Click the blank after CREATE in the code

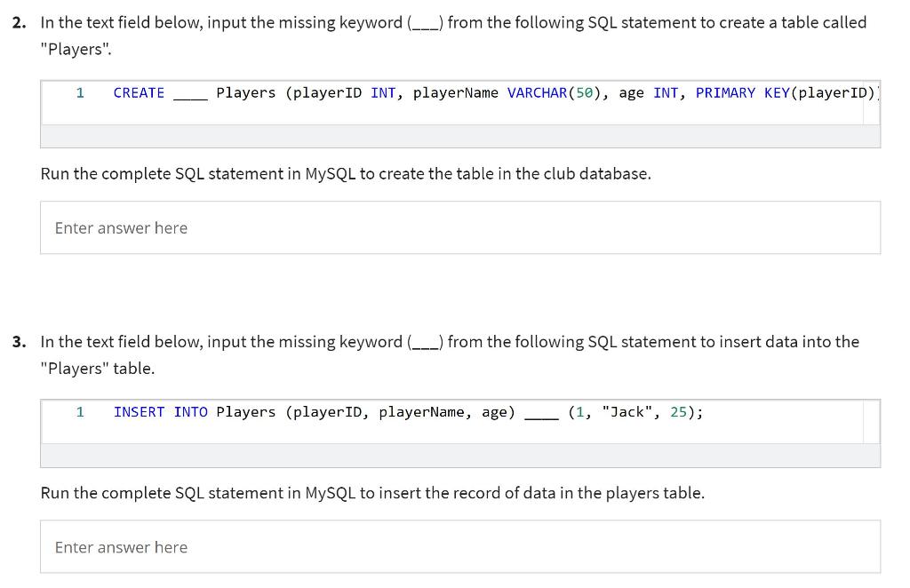[x=190, y=92]
